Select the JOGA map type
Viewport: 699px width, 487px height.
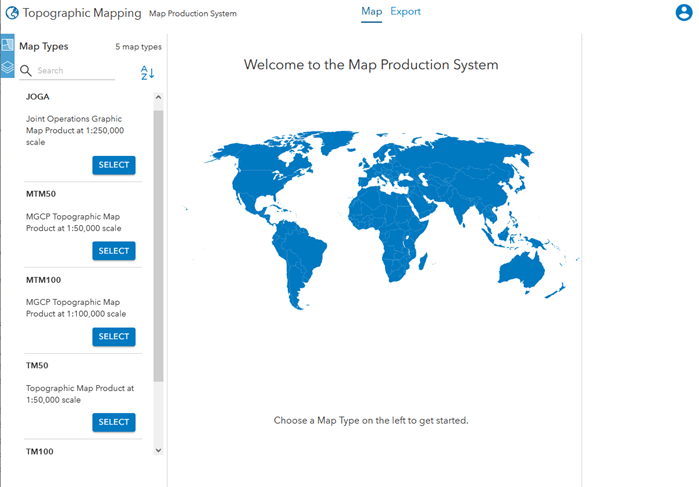(x=113, y=165)
